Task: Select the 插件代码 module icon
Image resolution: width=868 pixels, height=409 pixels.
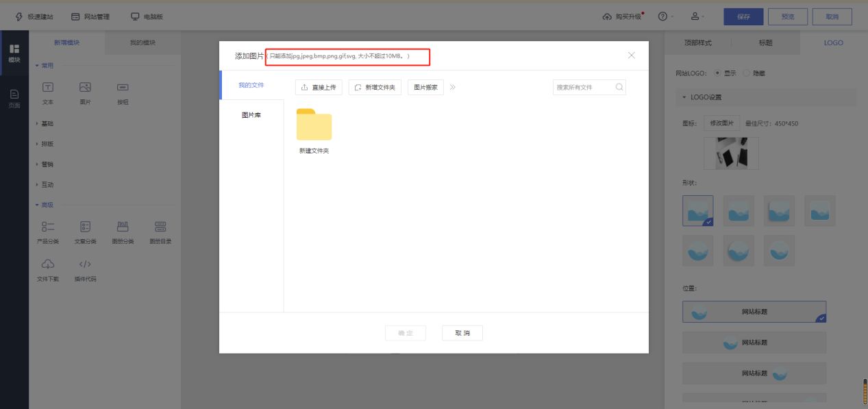Action: click(x=86, y=264)
